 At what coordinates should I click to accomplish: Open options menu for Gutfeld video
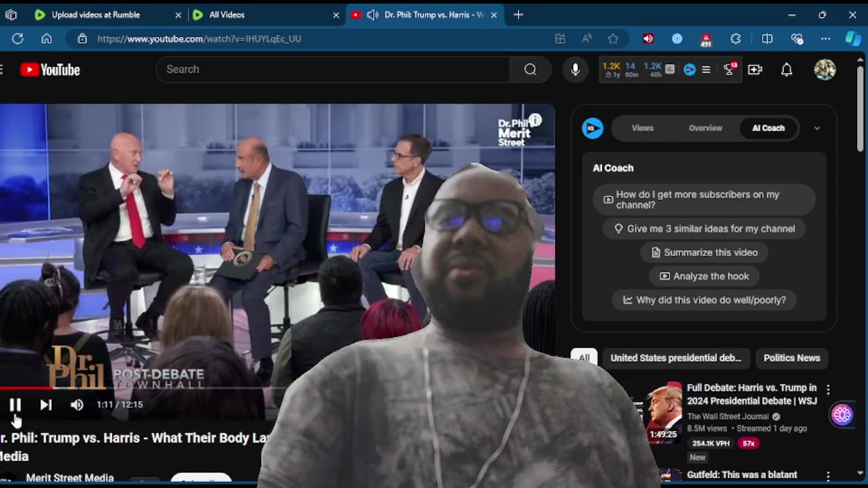coord(828,476)
